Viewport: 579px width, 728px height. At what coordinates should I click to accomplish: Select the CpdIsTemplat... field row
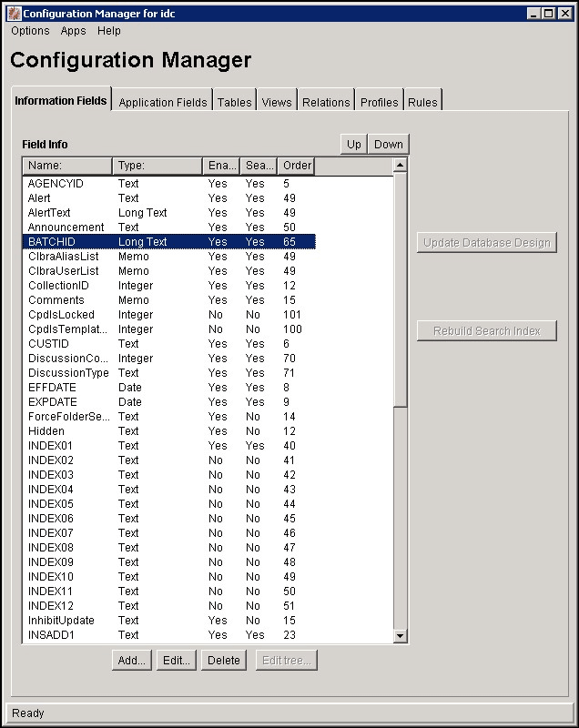point(169,329)
